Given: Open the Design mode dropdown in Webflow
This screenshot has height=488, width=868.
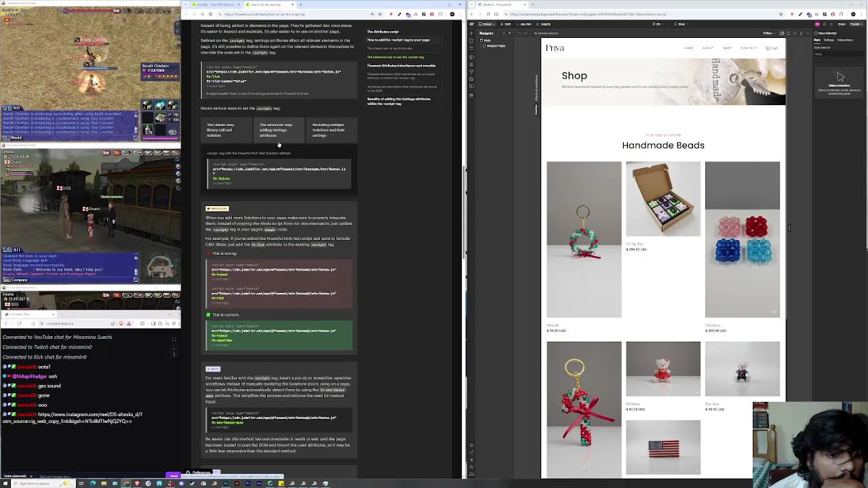Looking at the screenshot, I should point(487,24).
